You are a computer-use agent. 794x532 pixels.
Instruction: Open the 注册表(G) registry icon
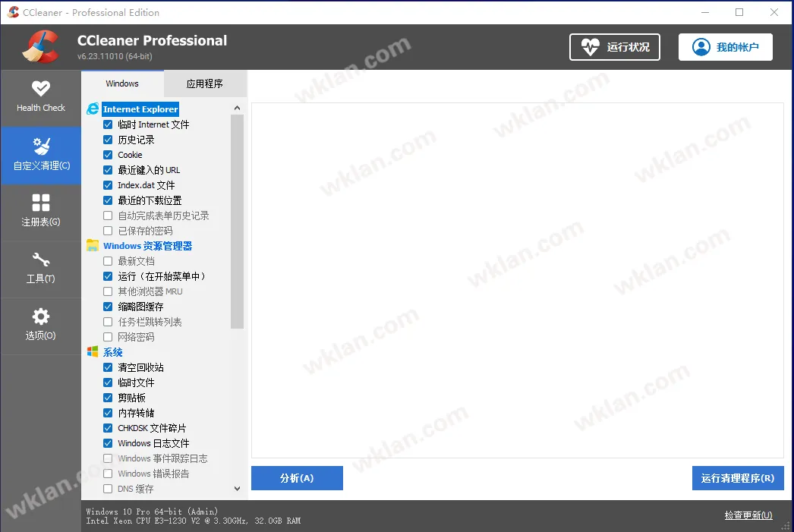41,203
